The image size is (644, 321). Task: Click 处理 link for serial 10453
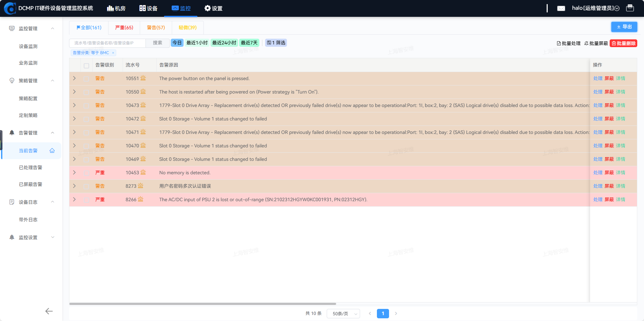pos(598,173)
